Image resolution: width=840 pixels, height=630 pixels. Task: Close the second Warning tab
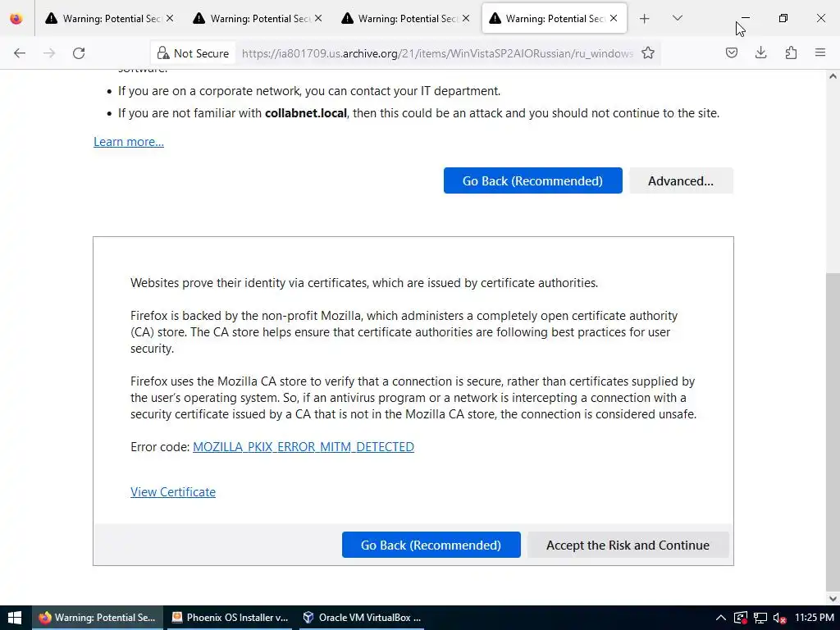click(318, 18)
